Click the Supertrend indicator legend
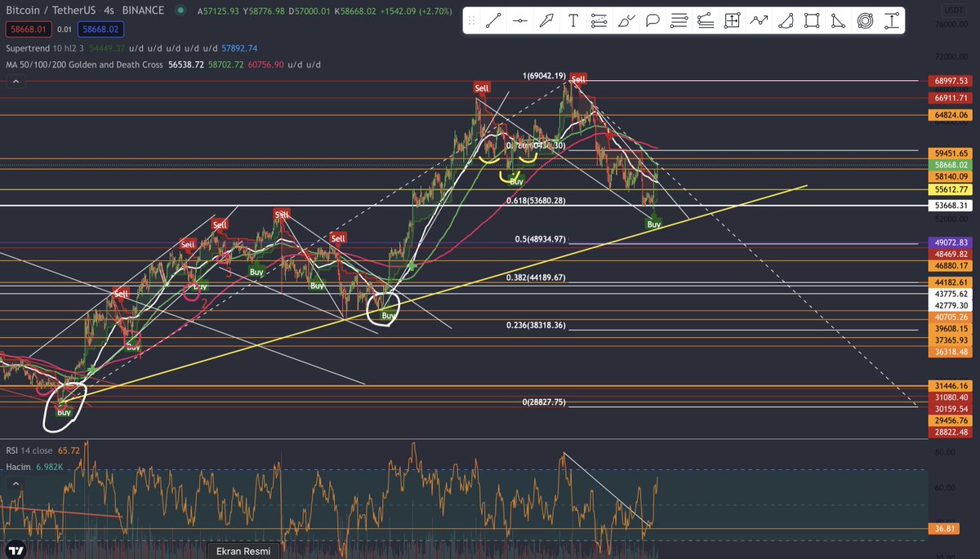Screen dimensions: 980x559 (45, 48)
